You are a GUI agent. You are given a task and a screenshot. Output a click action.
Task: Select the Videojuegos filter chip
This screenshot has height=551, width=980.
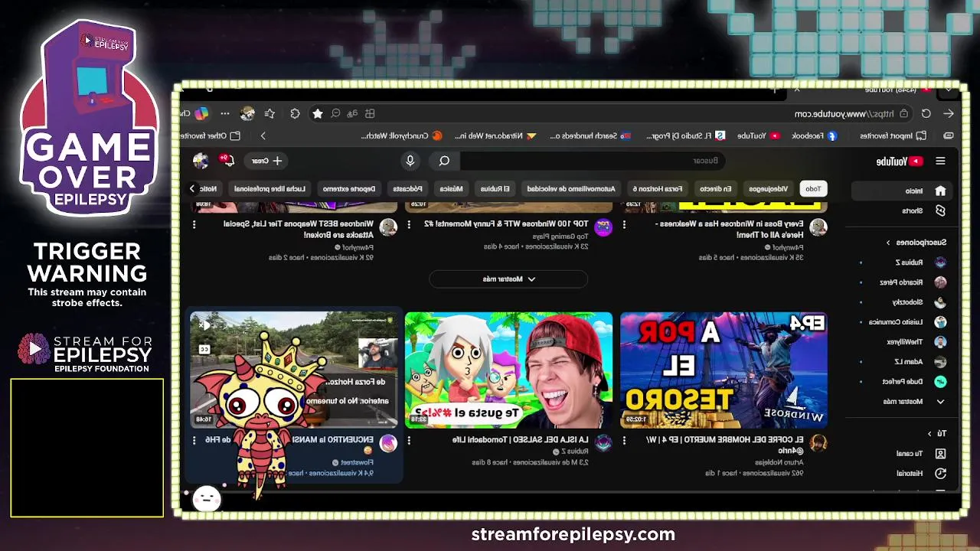tap(768, 188)
